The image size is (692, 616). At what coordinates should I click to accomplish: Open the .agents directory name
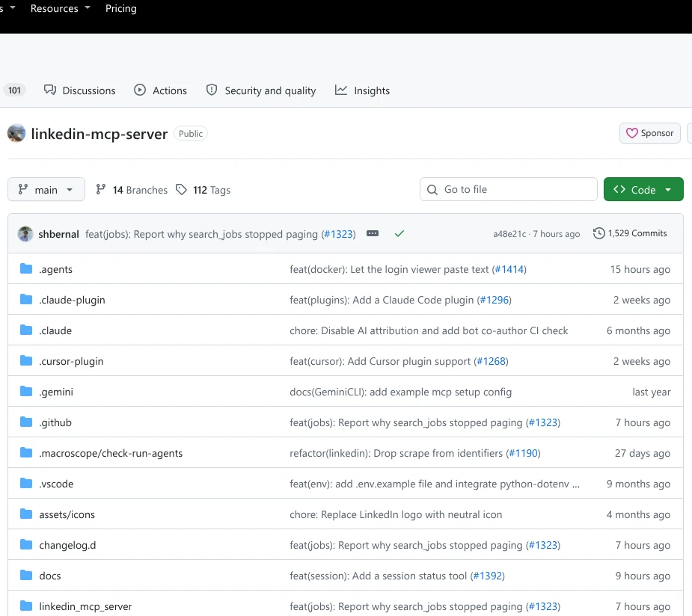[x=55, y=269]
